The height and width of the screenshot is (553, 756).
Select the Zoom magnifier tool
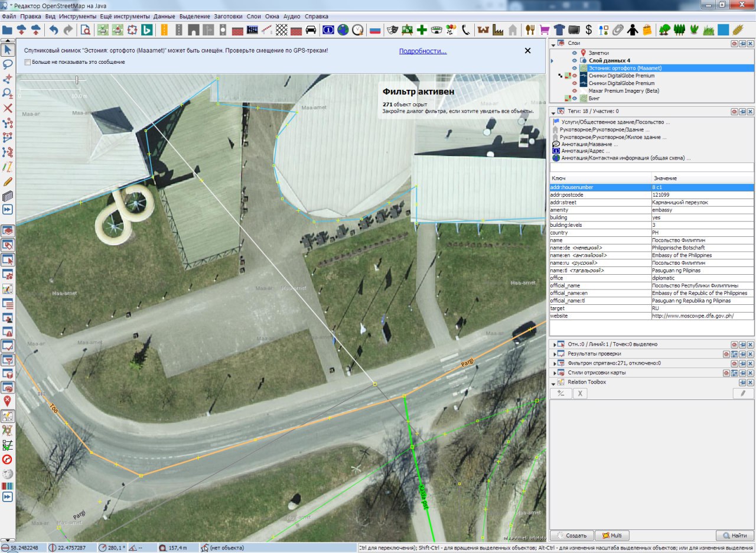click(x=8, y=93)
